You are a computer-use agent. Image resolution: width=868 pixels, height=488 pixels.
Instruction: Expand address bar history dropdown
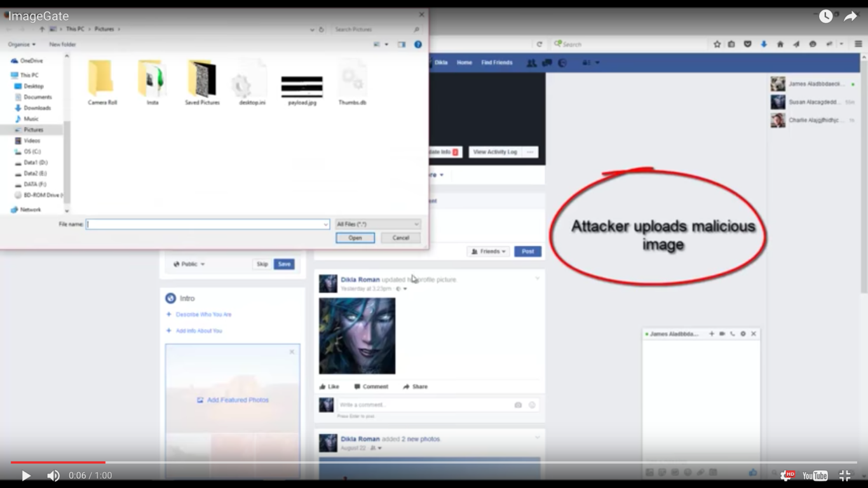tap(312, 29)
